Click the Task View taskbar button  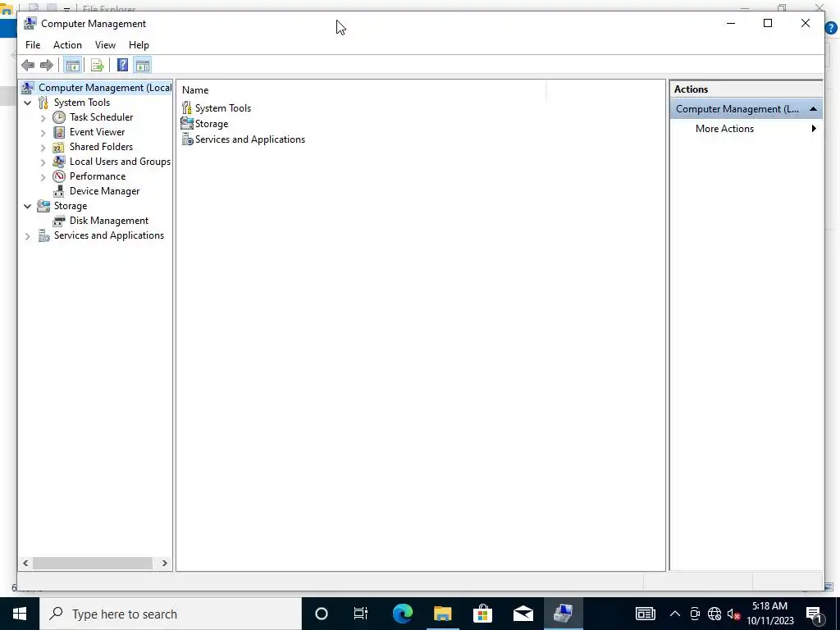point(361,614)
